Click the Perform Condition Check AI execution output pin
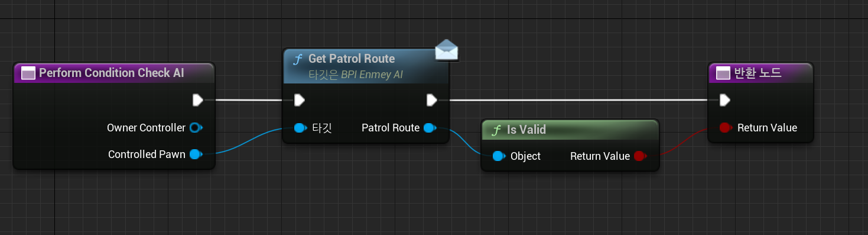Screen dimensions: 868x235 [198, 100]
